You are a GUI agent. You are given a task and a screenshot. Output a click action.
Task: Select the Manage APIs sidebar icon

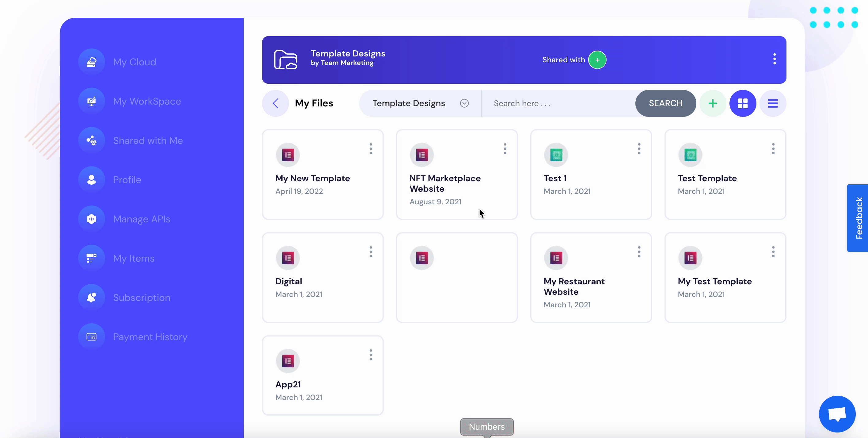coord(91,218)
